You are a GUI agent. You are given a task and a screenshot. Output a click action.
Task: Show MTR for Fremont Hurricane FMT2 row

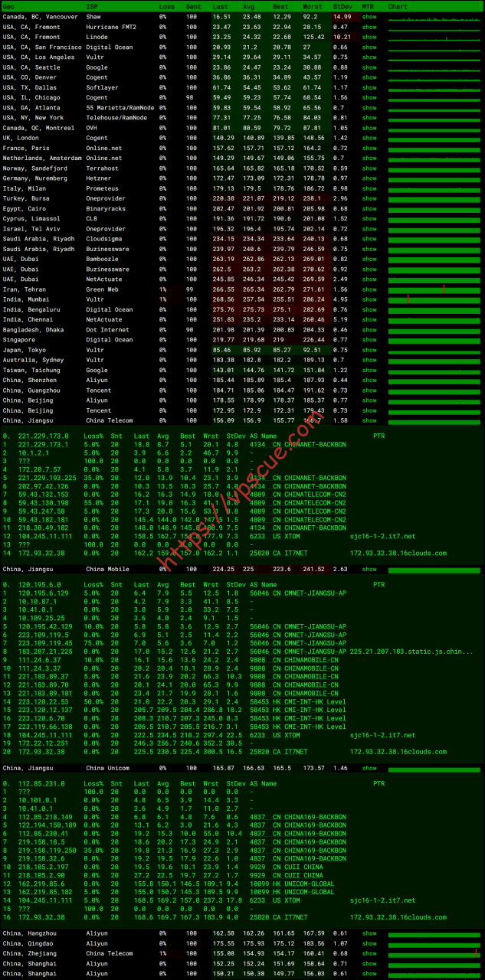click(x=369, y=27)
